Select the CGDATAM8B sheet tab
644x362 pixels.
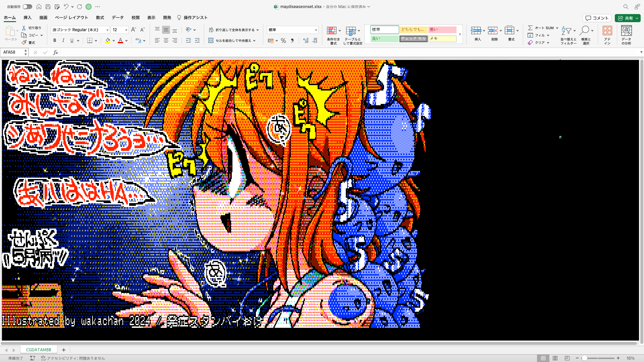point(39,350)
